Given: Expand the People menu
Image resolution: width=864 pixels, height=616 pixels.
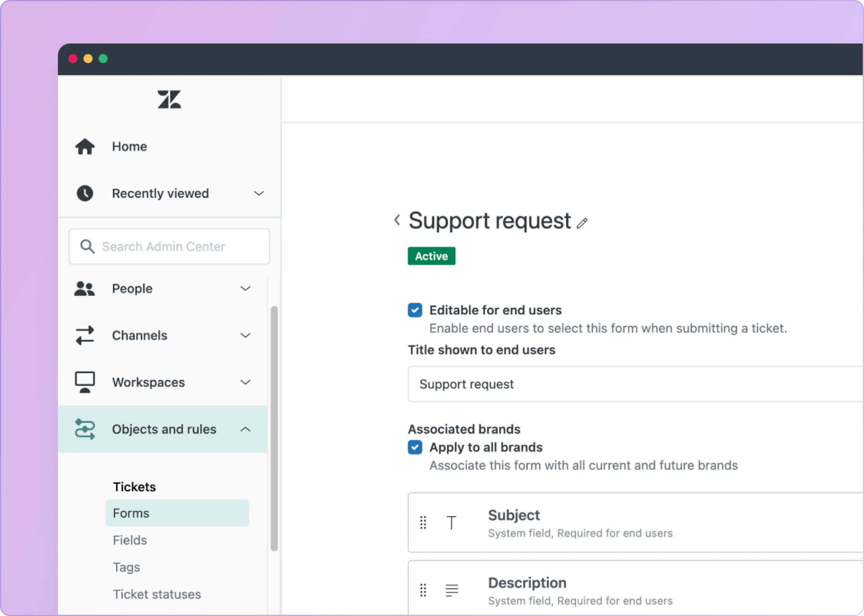Looking at the screenshot, I should pos(245,288).
